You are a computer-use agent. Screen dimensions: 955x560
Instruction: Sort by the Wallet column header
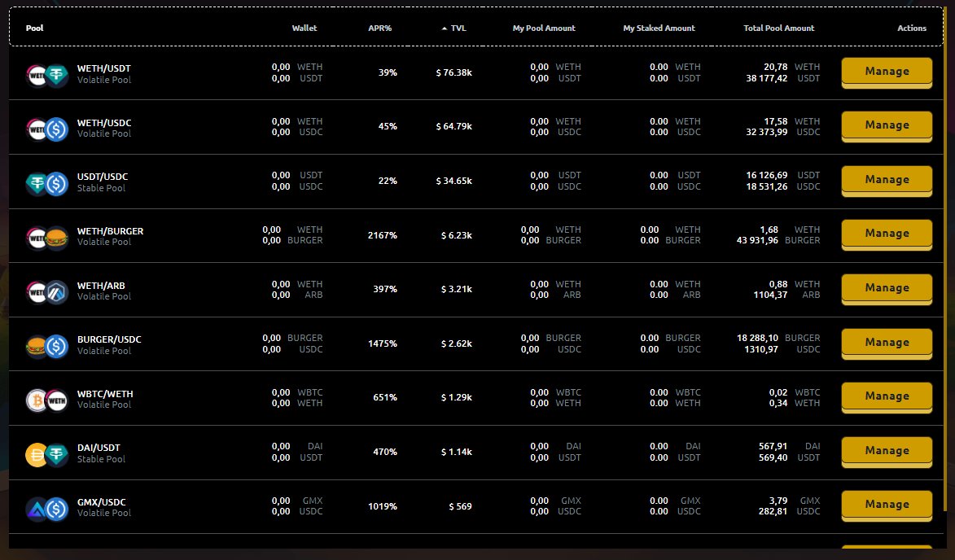click(304, 28)
